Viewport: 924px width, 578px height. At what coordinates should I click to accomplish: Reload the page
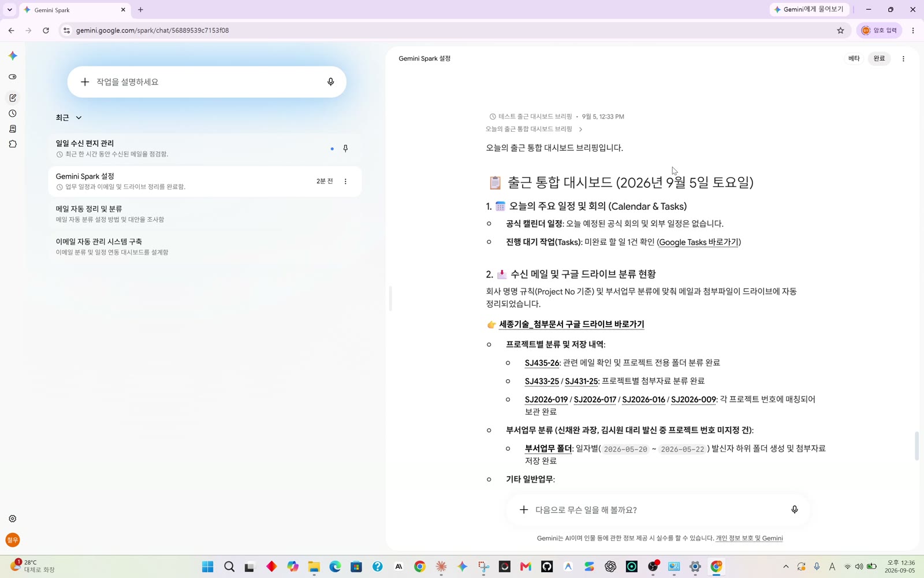coord(46,31)
